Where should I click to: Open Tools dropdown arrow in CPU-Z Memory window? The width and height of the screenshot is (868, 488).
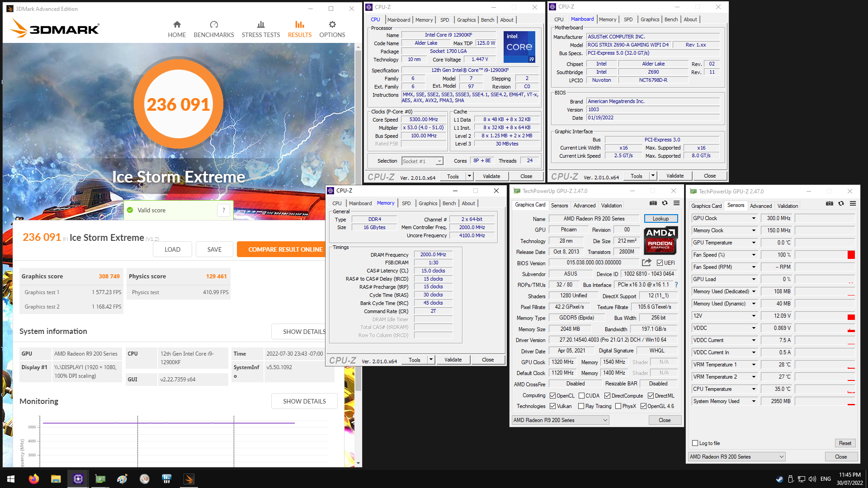pos(431,360)
